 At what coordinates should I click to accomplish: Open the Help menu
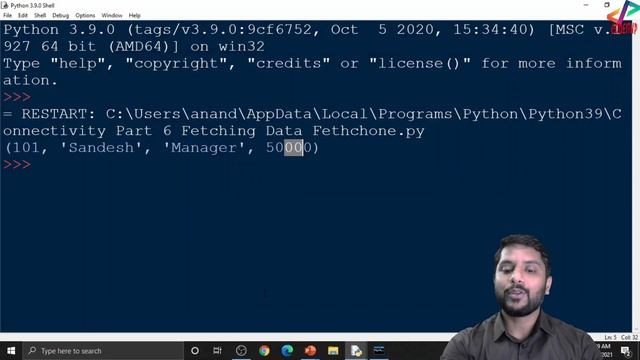[135, 16]
